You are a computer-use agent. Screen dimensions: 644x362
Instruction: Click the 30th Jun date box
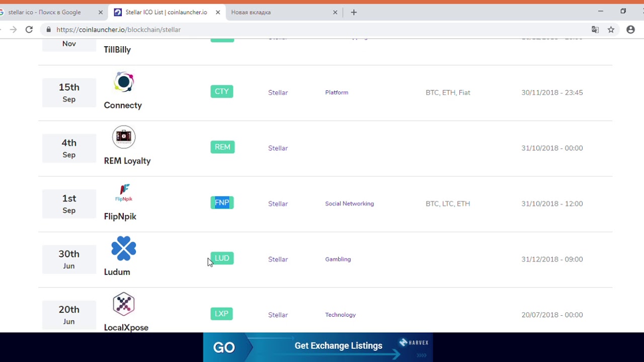point(69,259)
